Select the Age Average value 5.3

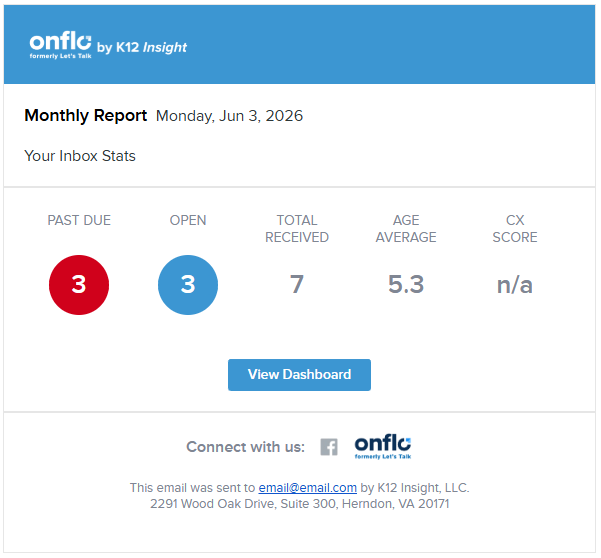pos(406,285)
